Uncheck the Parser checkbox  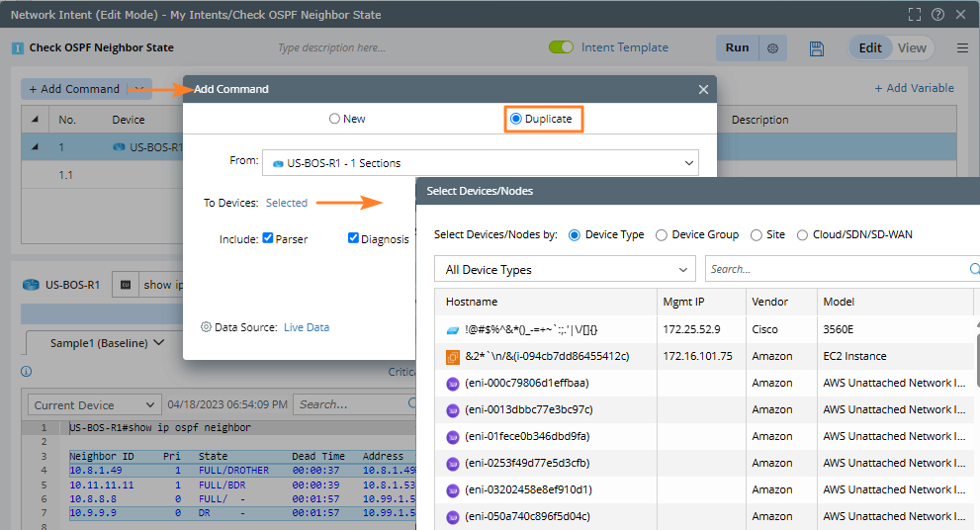pos(268,238)
